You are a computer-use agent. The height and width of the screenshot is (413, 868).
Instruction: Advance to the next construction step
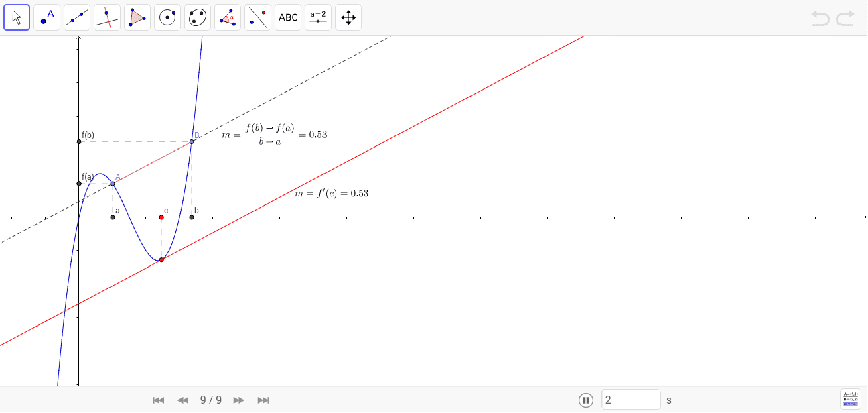pos(238,400)
